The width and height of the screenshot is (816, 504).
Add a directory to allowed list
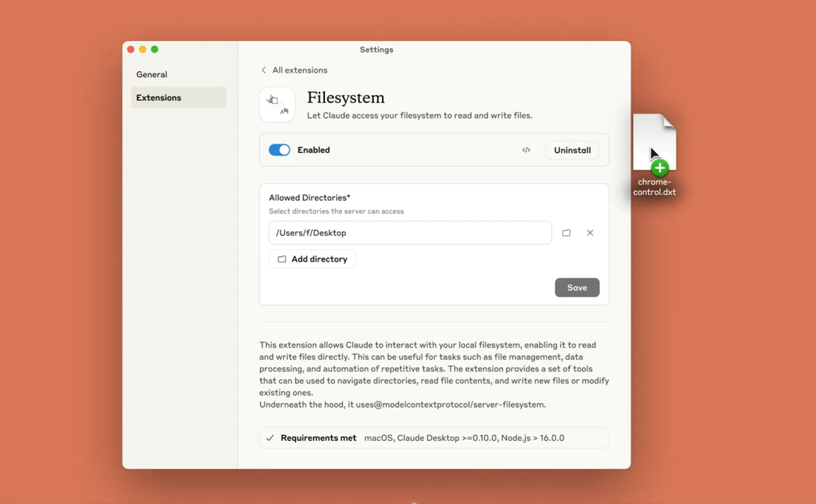pyautogui.click(x=312, y=259)
